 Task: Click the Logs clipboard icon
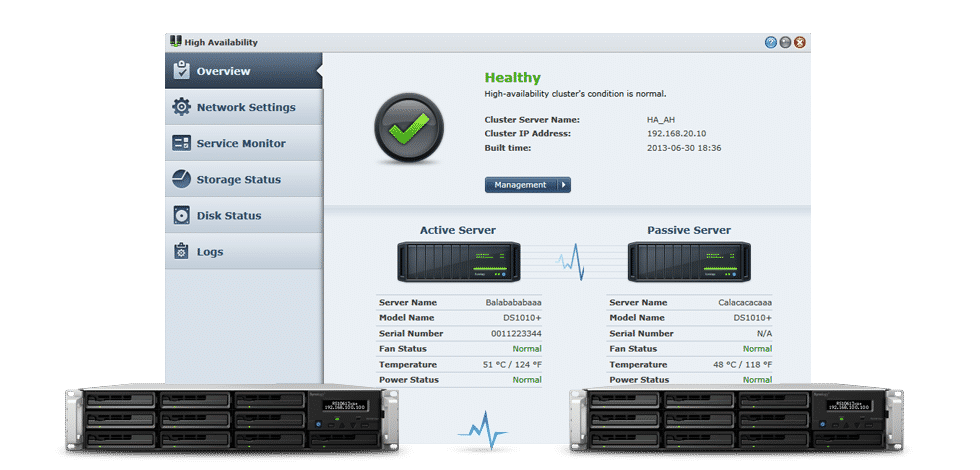coord(181,251)
